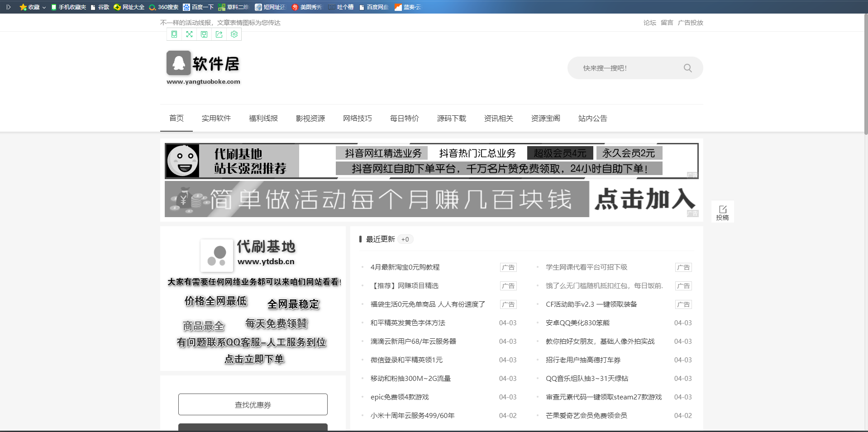Click the 投稿 submit icon on the right
The height and width of the screenshot is (432, 868).
point(722,212)
